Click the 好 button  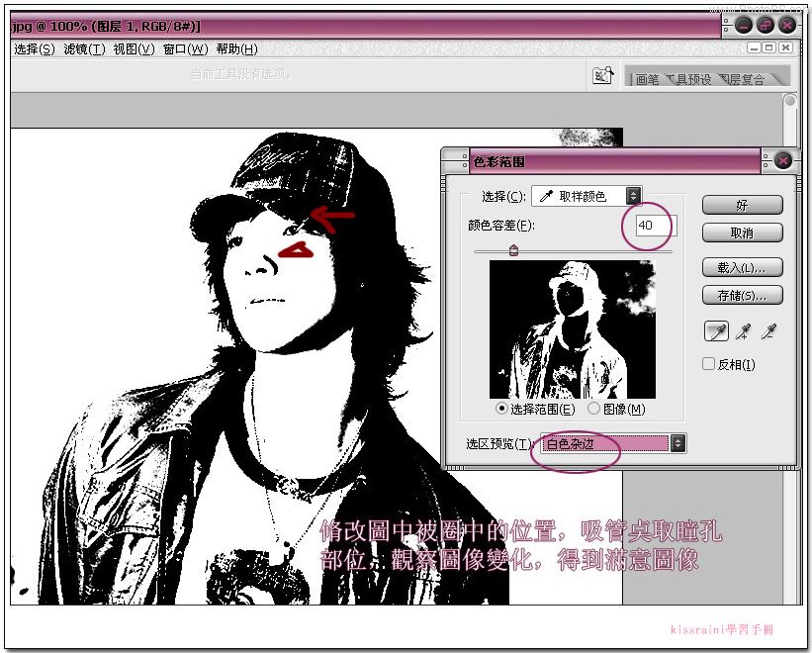click(742, 205)
